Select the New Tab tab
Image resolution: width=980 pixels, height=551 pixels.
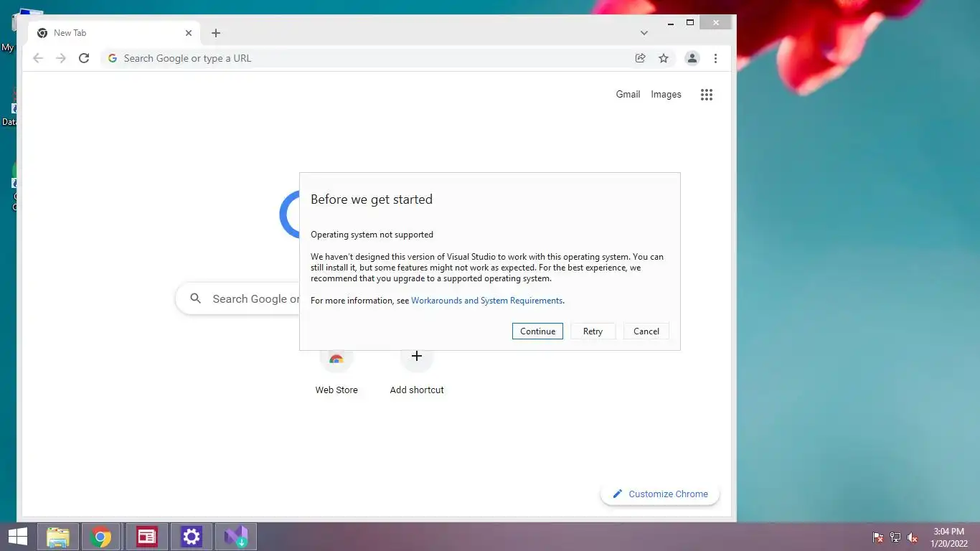point(115,33)
